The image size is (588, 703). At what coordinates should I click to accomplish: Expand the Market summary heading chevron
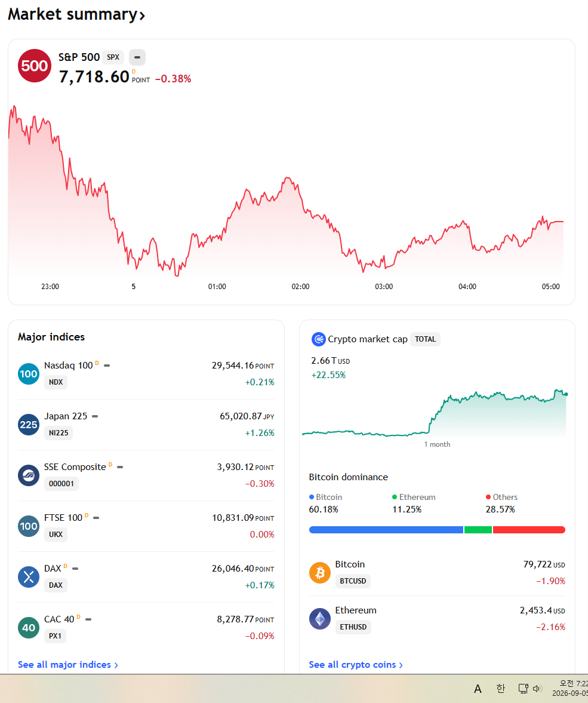pyautogui.click(x=142, y=16)
